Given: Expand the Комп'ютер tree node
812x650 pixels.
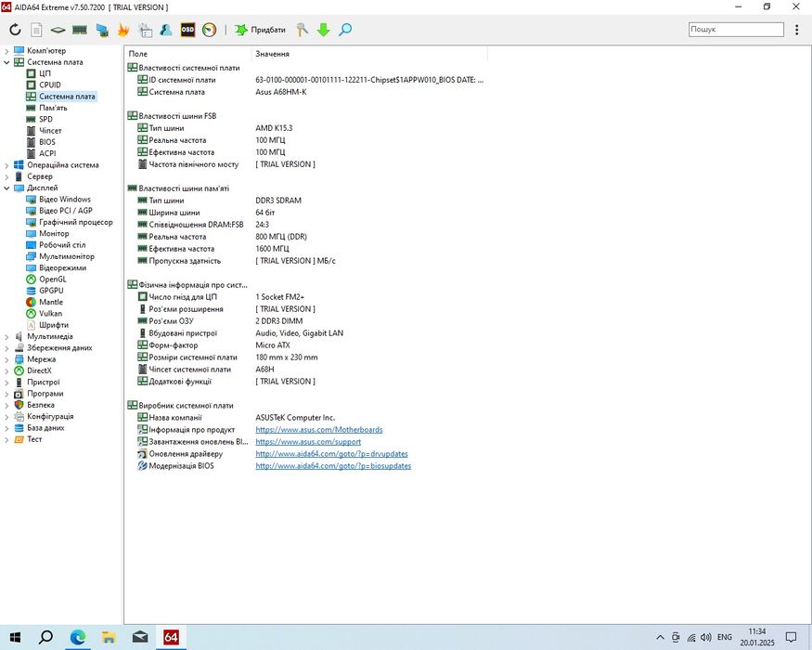Looking at the screenshot, I should 6,51.
